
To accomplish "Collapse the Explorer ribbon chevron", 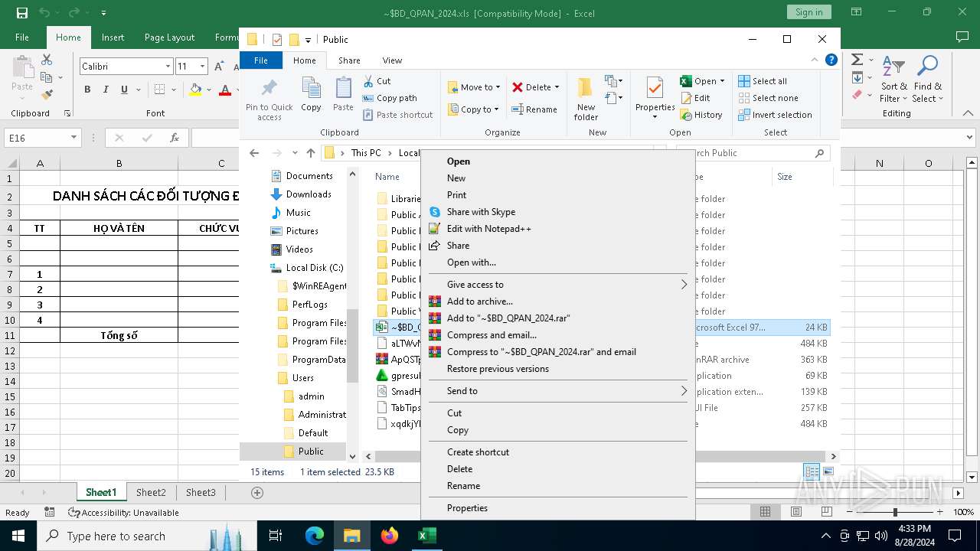I will 816,60.
